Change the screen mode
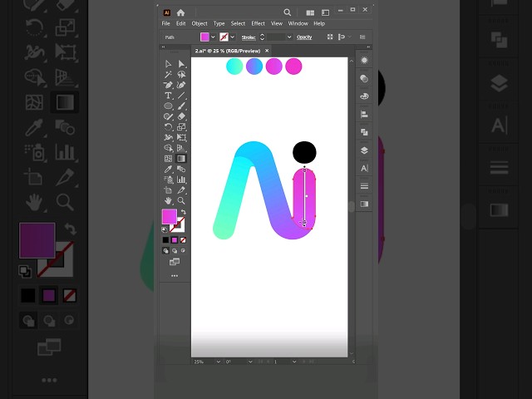This screenshot has width=532, height=399. click(x=175, y=262)
